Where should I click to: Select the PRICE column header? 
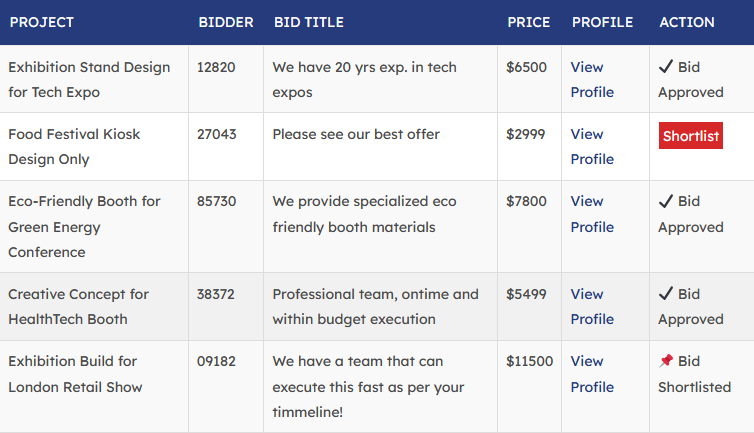[x=528, y=22]
